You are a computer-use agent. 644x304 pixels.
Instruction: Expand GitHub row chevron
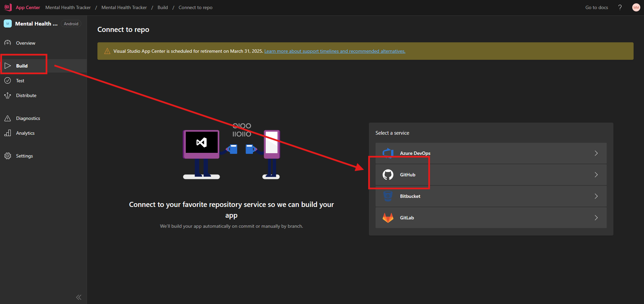pos(596,175)
